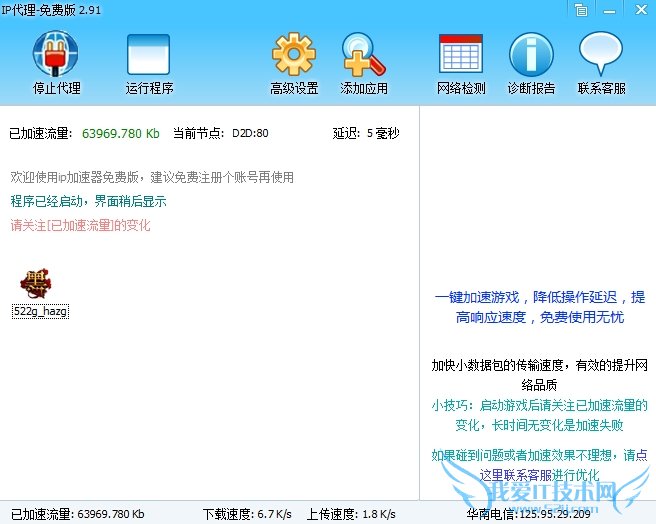The width and height of the screenshot is (656, 524).
Task: Open 高级设置 gear icon
Action: coord(294,54)
